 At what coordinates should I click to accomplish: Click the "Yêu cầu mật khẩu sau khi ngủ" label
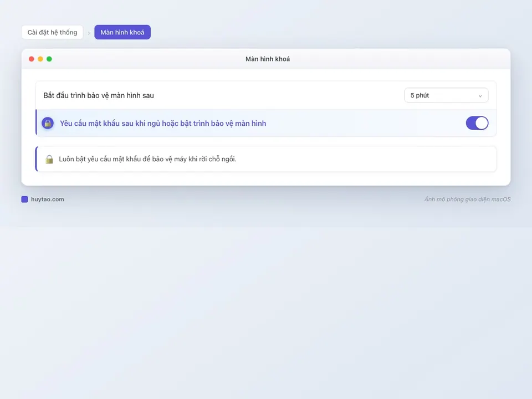pos(163,124)
